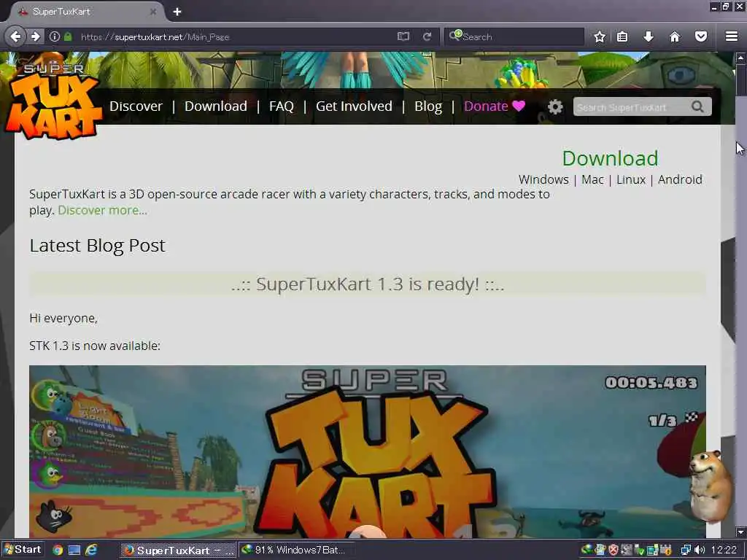Open the Donate menu item
The height and width of the screenshot is (560, 747).
pyautogui.click(x=486, y=106)
